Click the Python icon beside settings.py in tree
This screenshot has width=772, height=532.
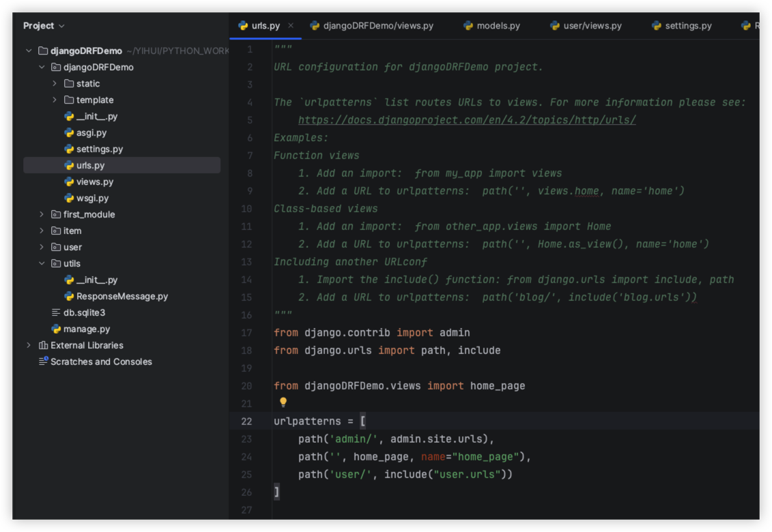point(69,149)
